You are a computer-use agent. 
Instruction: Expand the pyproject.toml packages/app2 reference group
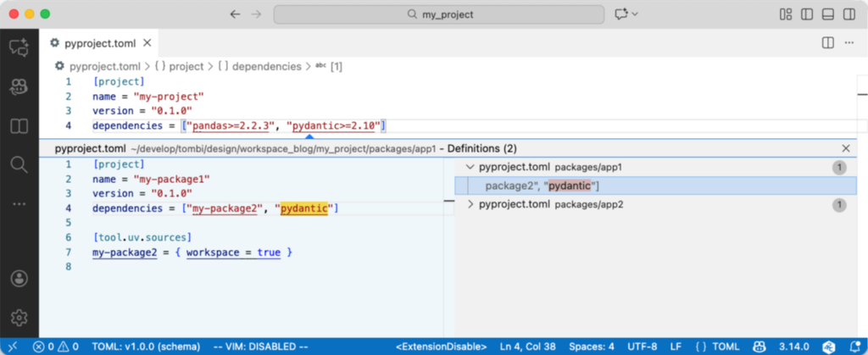(x=470, y=204)
